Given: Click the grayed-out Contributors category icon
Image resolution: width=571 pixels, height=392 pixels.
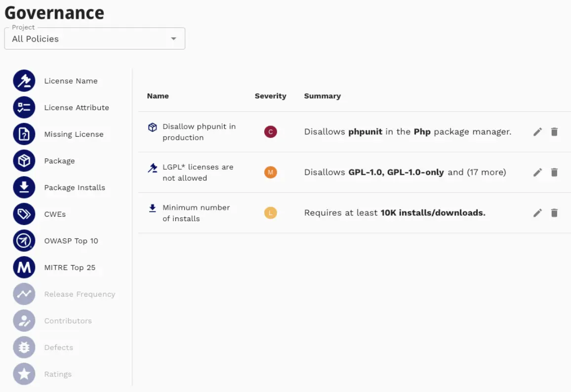Looking at the screenshot, I should pyautogui.click(x=24, y=320).
